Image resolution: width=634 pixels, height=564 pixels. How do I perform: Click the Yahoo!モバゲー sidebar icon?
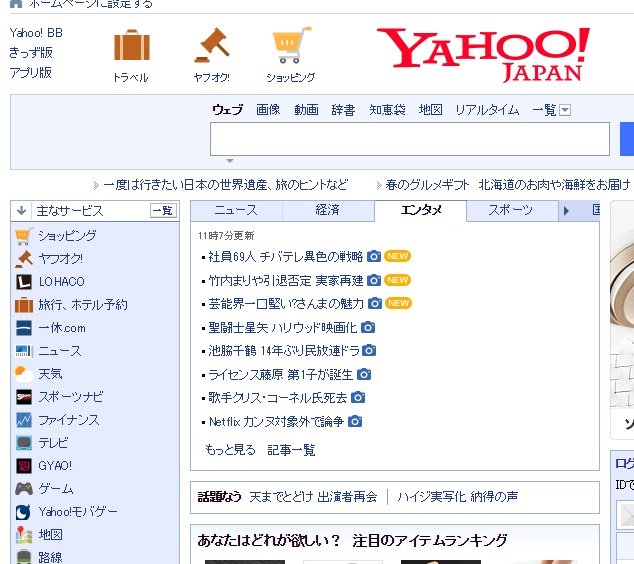tap(23, 512)
